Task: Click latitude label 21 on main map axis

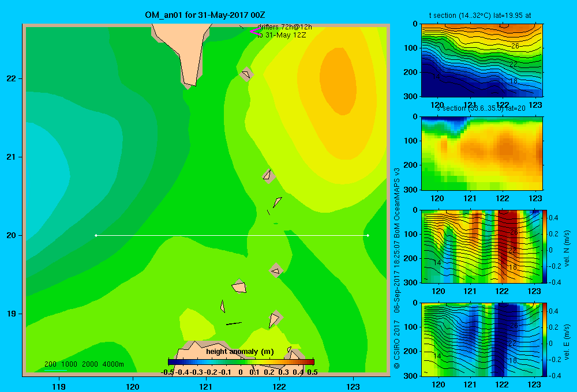Action: point(12,157)
